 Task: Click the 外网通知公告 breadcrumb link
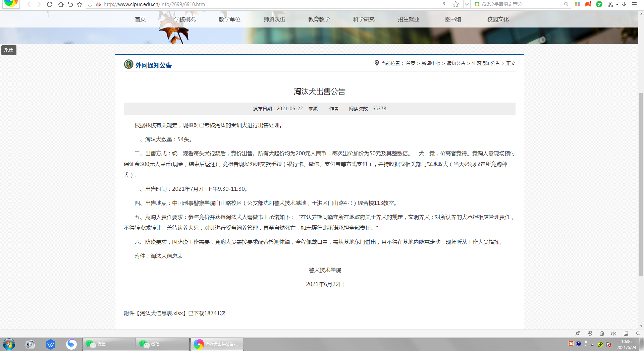click(x=486, y=63)
